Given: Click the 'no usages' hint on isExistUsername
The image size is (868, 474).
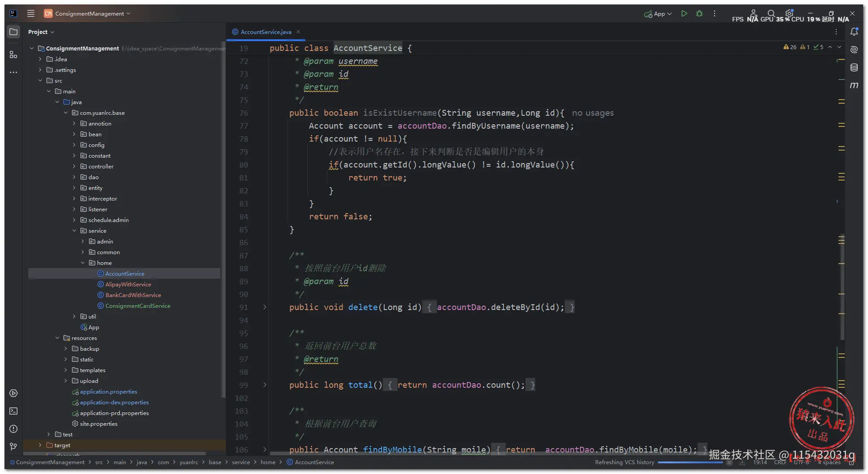Looking at the screenshot, I should (x=593, y=113).
